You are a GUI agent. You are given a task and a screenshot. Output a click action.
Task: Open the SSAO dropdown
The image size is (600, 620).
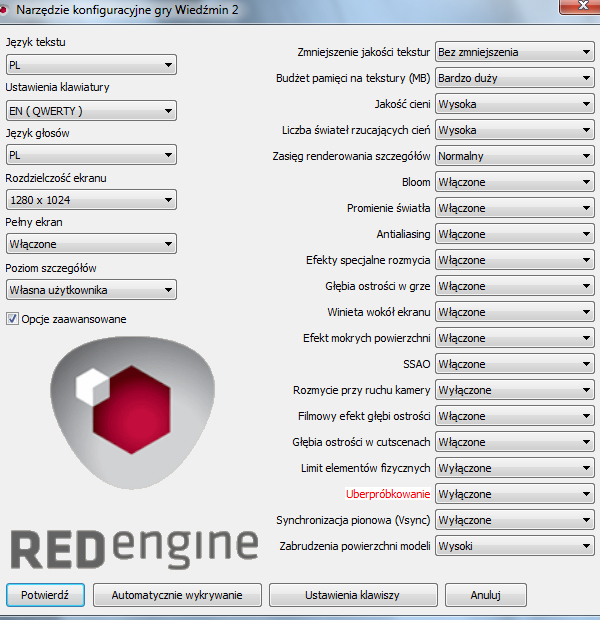click(515, 364)
